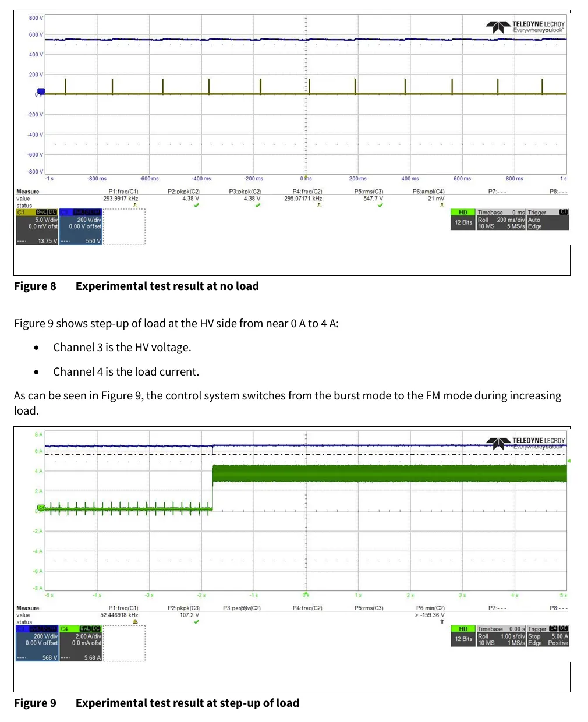Screen dimensions: 588x722
Task: Click the P6:ampl(C4) measurement label
Action: [x=428, y=192]
